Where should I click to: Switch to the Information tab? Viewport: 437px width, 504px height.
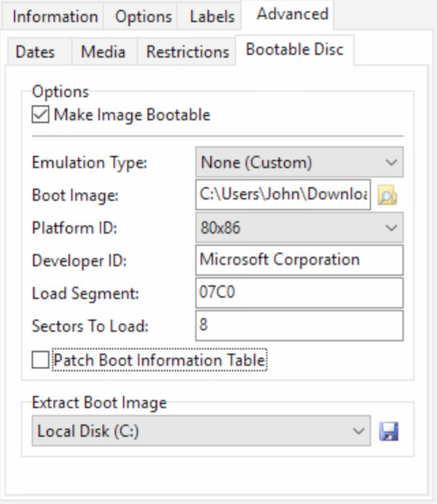pyautogui.click(x=55, y=17)
